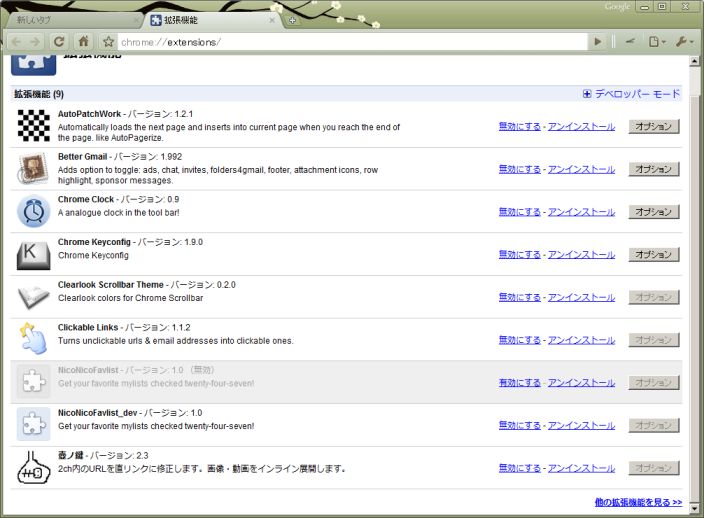Disable Chrome Keyconfig via 無効にする
The height and width of the screenshot is (518, 704).
(519, 255)
